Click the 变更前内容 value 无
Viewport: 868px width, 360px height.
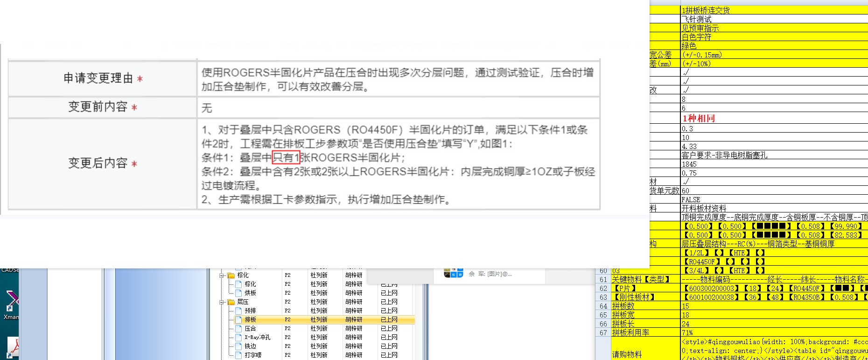(x=207, y=108)
